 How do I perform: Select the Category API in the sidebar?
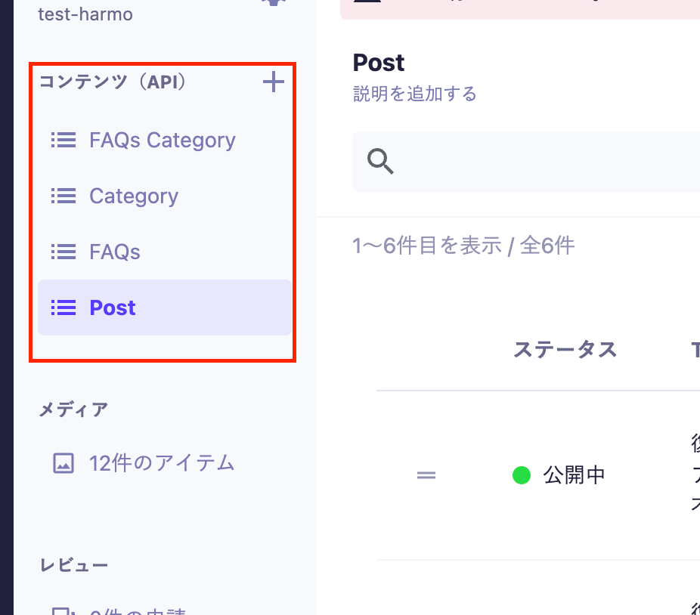(x=134, y=196)
